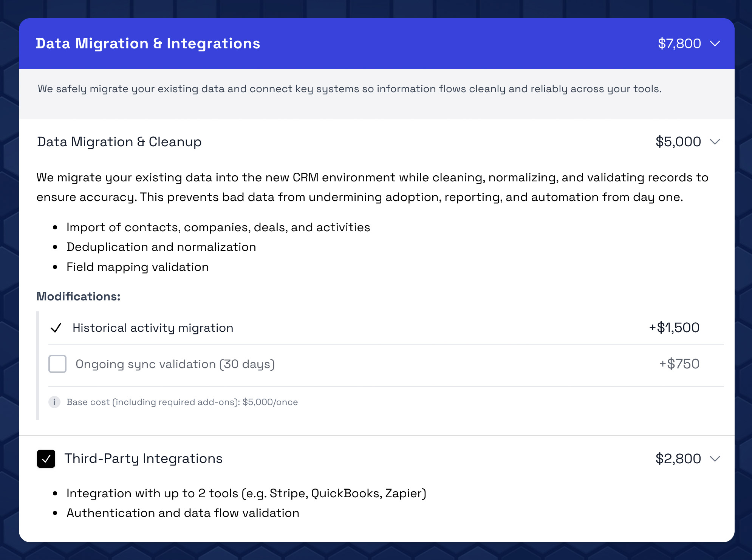Viewport: 752px width, 560px height.
Task: Click the $5,000 cleanup price
Action: pyautogui.click(x=678, y=142)
